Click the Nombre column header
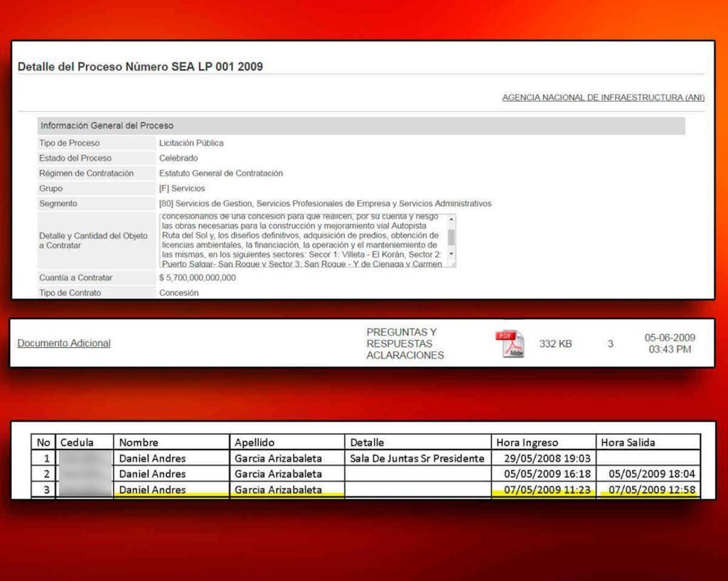728x581 pixels. 139,442
